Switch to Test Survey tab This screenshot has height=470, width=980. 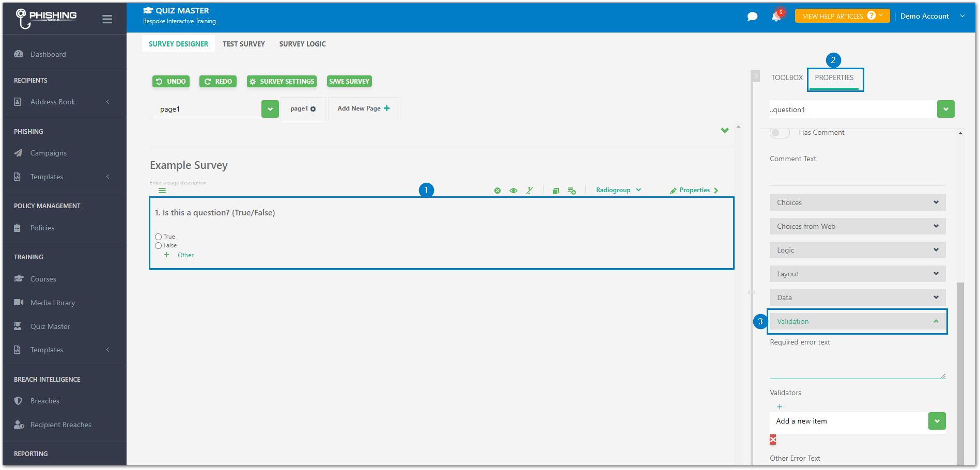click(243, 44)
